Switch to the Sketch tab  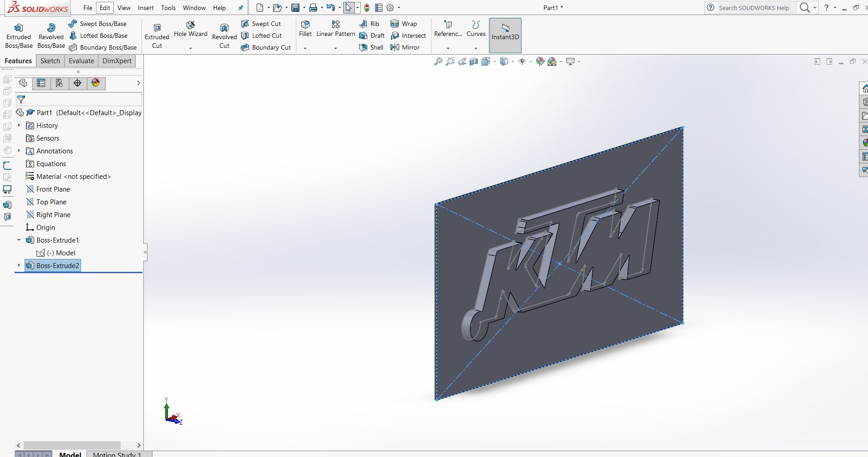(x=50, y=61)
